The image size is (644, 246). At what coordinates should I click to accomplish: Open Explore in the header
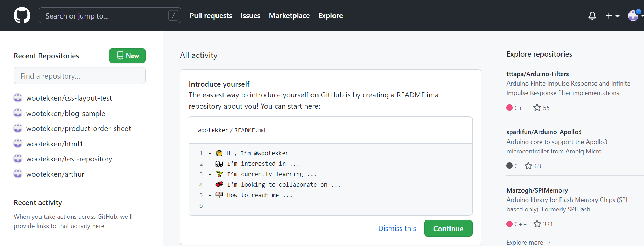click(330, 16)
